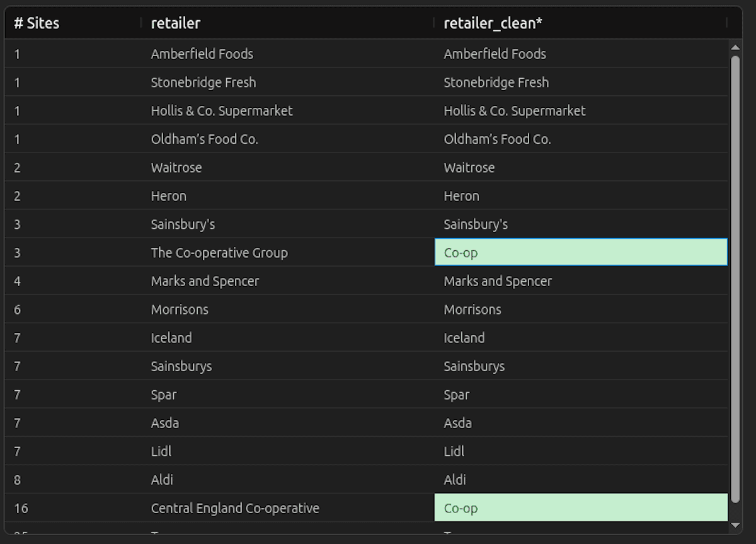Select The Co-operative Group retailer cell

(x=219, y=252)
